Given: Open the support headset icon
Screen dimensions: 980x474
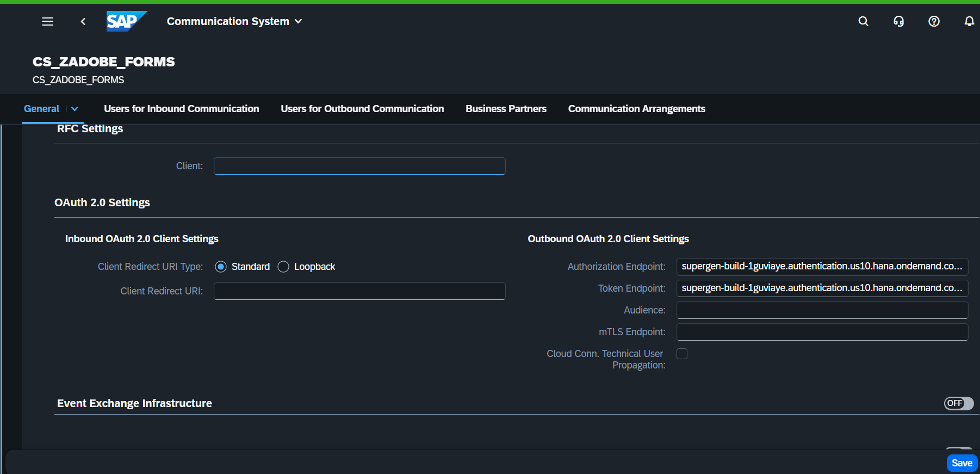Looking at the screenshot, I should pos(898,21).
